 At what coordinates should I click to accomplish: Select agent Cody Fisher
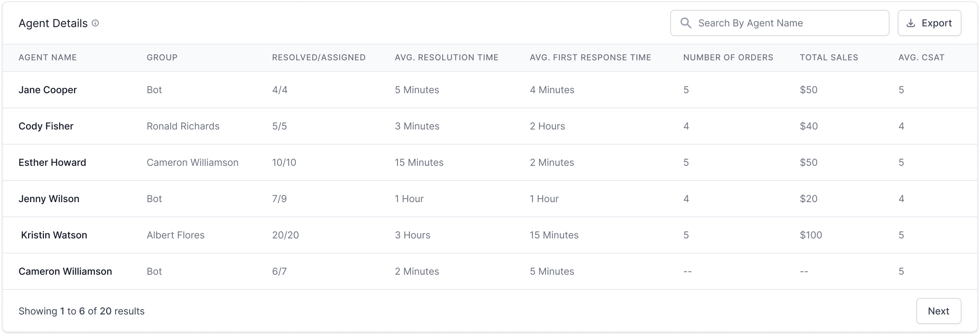point(46,126)
